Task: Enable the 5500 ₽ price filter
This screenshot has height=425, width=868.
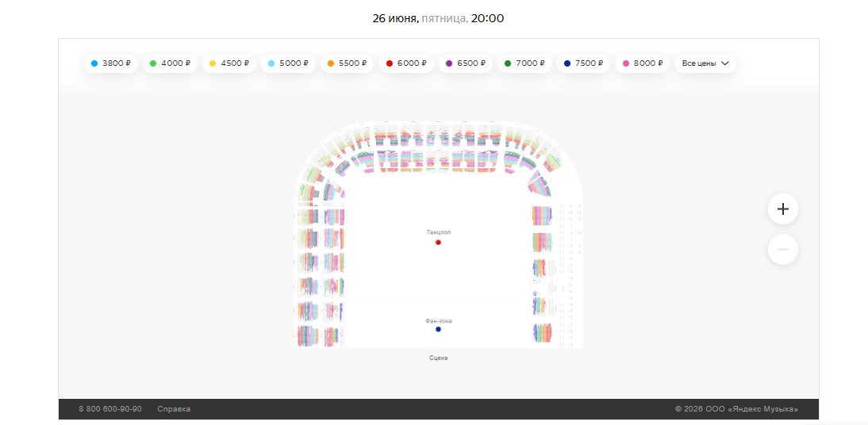Action: pyautogui.click(x=347, y=63)
